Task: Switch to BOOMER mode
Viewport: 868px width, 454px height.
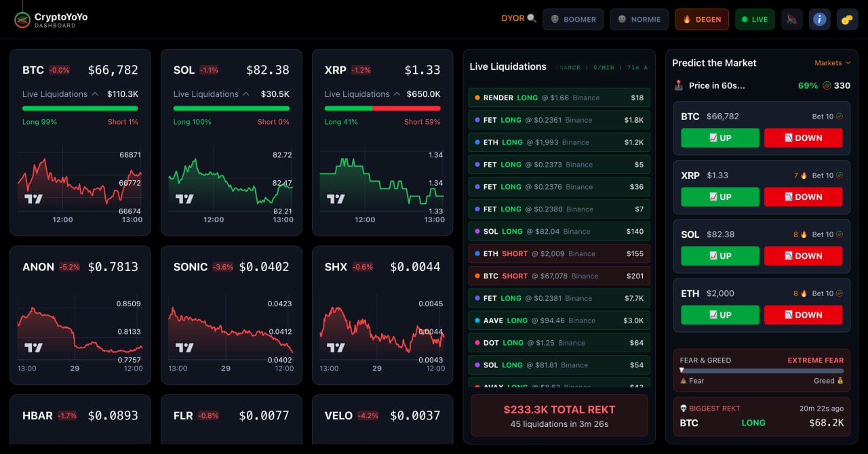Action: [574, 20]
